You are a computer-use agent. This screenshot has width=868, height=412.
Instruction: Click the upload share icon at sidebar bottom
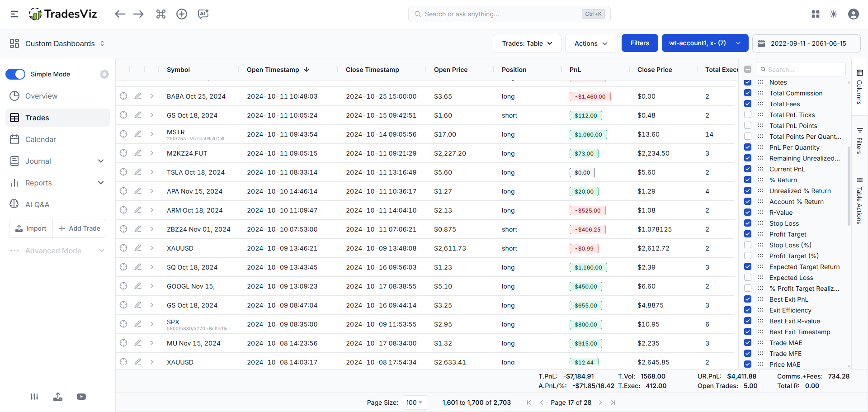point(58,397)
